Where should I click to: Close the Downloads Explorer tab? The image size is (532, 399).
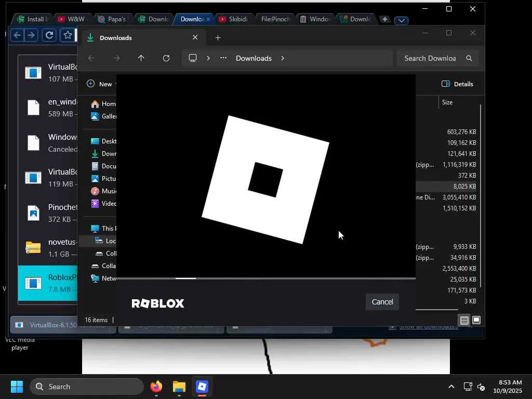195,37
